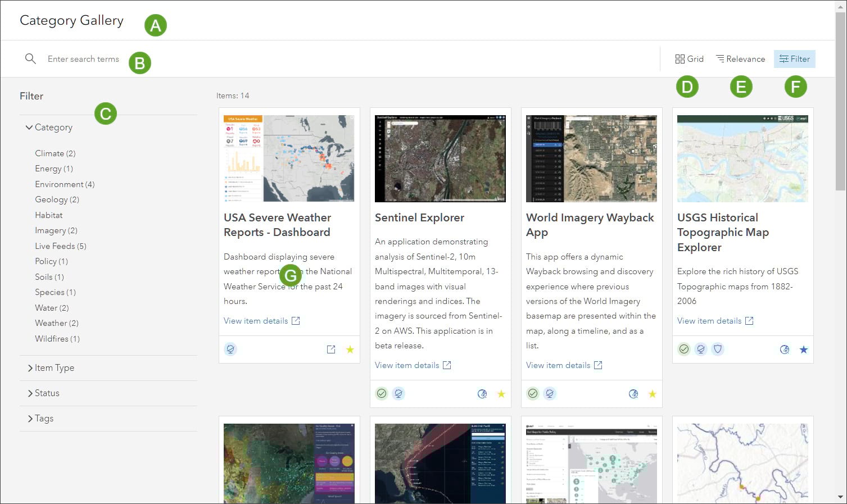
Task: Click the World Imagery Wayback App title
Action: coord(590,225)
